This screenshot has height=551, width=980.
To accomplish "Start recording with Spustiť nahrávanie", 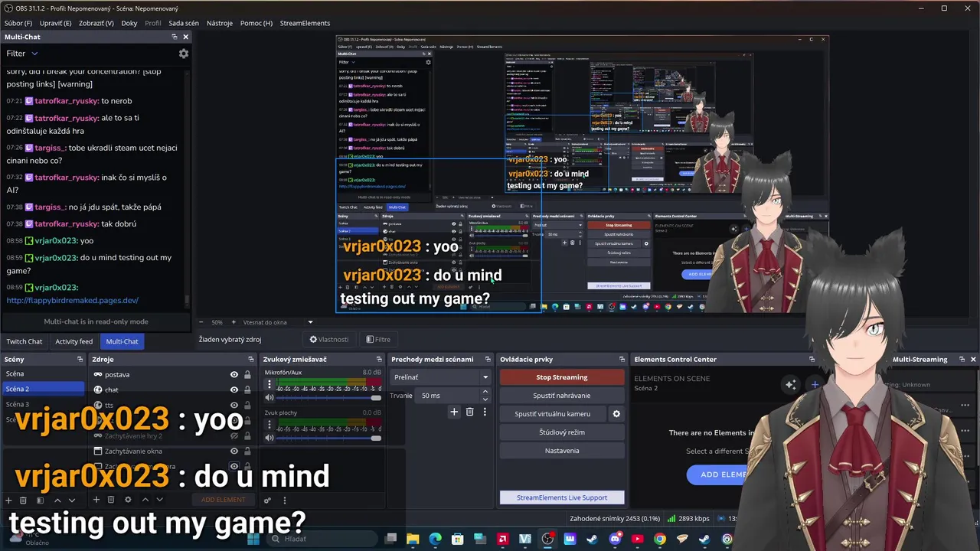I will [x=562, y=396].
